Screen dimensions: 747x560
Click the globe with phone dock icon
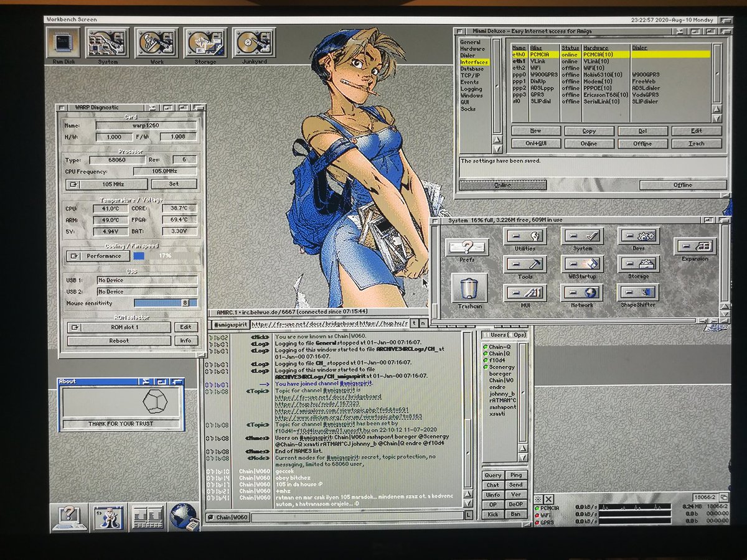(185, 516)
